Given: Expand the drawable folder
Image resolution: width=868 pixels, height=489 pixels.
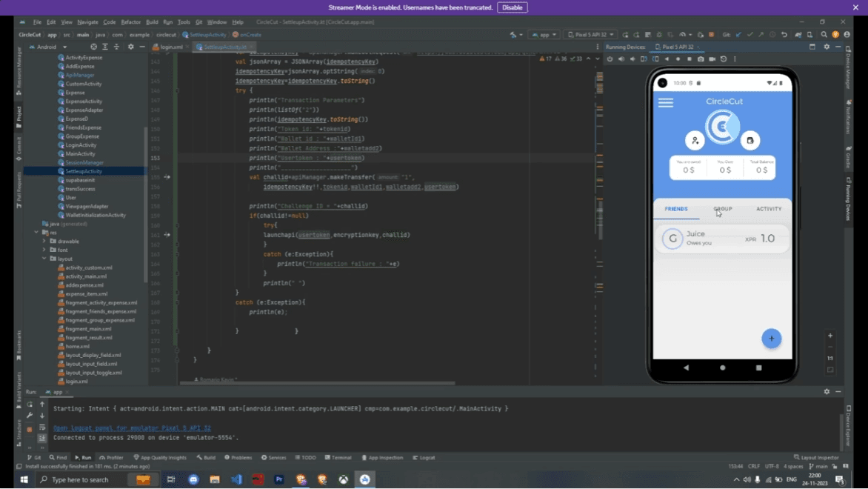Looking at the screenshot, I should [44, 242].
